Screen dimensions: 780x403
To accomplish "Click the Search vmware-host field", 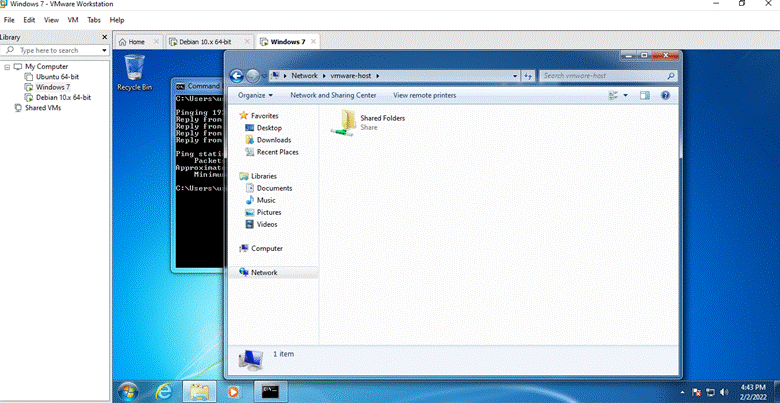I will [608, 76].
